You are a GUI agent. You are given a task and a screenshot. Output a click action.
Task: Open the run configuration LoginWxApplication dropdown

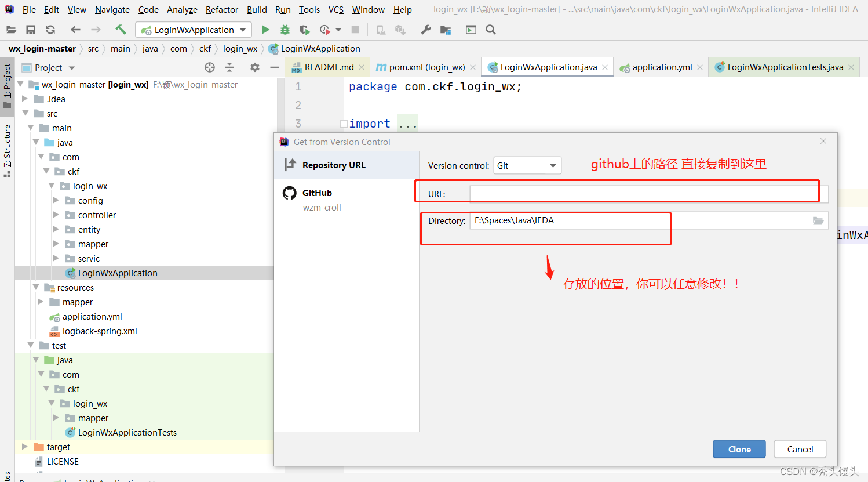coord(194,30)
